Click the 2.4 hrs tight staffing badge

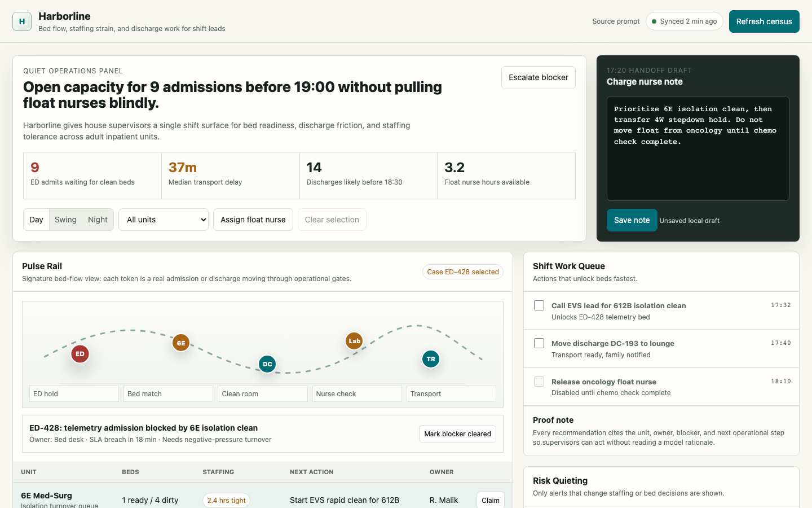click(x=226, y=500)
